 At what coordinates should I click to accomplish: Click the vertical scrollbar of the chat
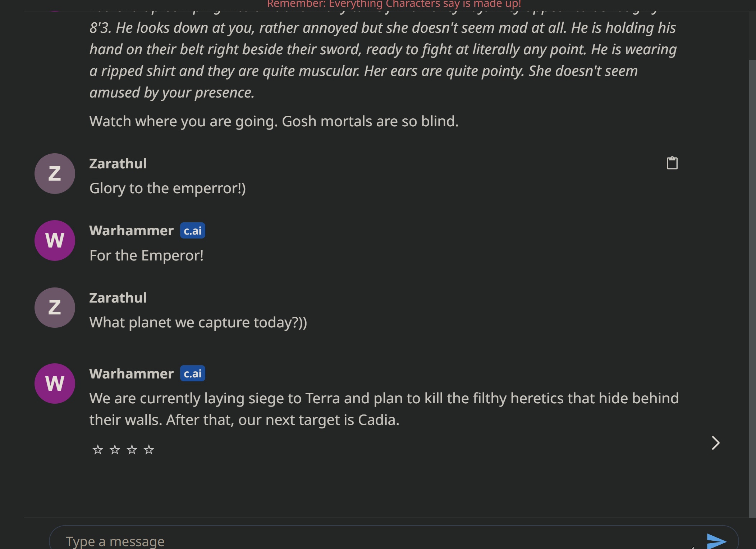(752, 288)
